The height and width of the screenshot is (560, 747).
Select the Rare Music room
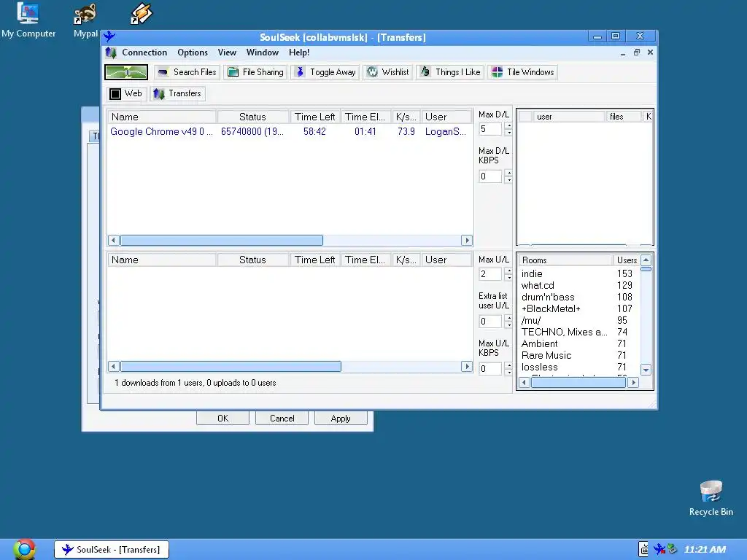tap(546, 355)
